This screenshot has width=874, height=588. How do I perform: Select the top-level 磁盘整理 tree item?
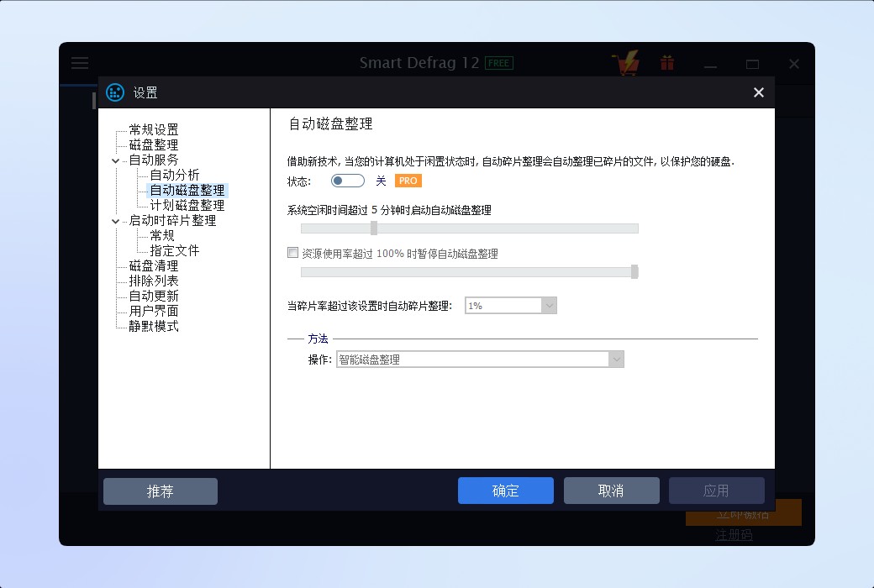point(154,145)
